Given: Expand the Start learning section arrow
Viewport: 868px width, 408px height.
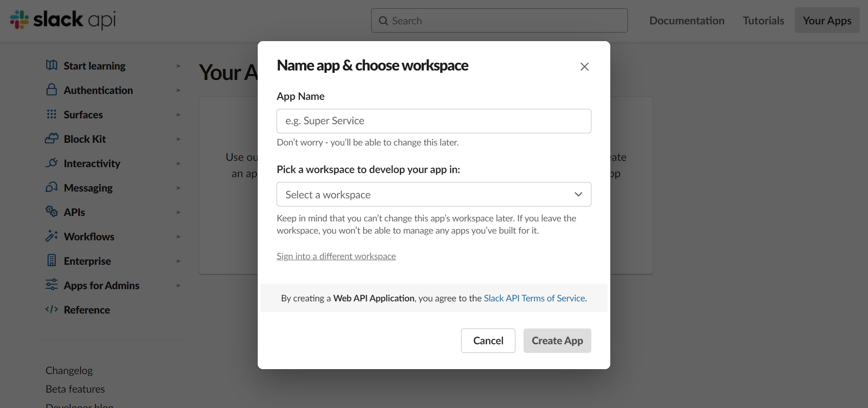Looking at the screenshot, I should click(179, 66).
